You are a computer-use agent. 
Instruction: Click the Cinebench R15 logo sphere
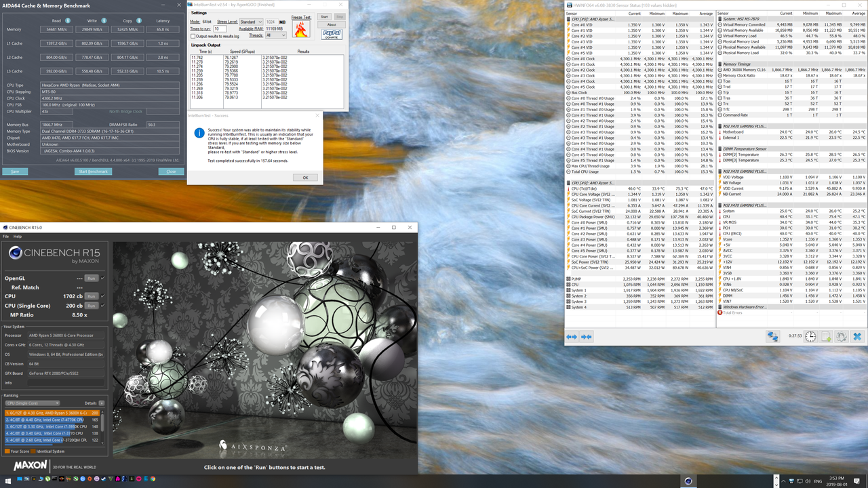tap(17, 253)
